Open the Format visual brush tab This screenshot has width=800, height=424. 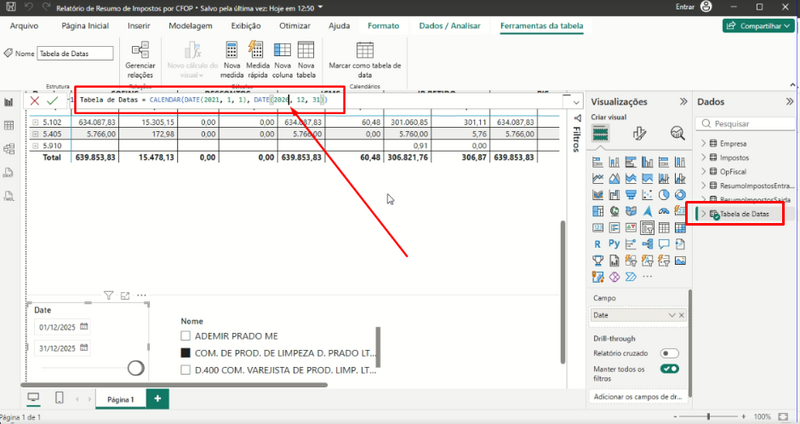pyautogui.click(x=639, y=134)
